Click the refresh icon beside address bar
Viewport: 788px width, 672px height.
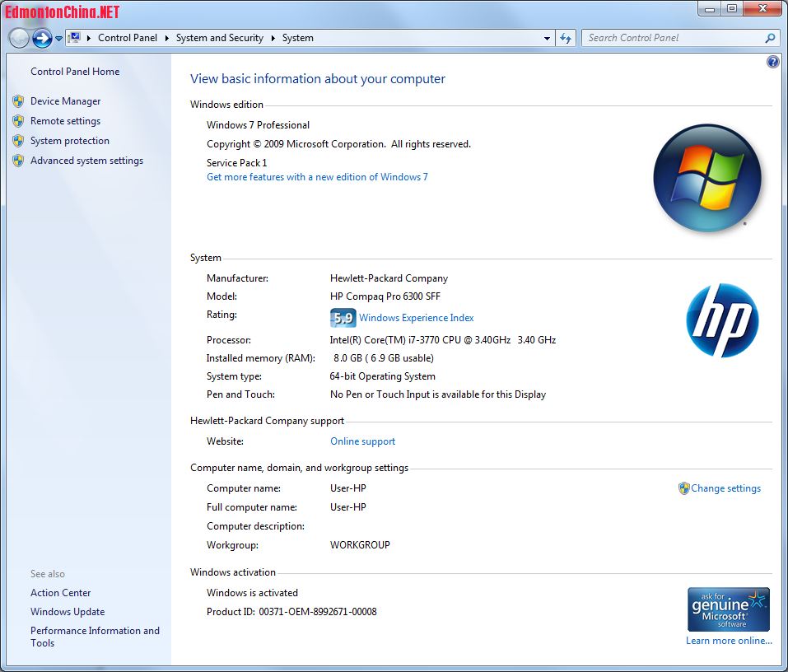click(566, 38)
